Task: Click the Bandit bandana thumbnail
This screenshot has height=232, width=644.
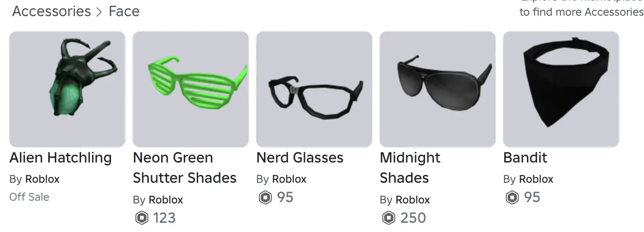Action: 561,89
